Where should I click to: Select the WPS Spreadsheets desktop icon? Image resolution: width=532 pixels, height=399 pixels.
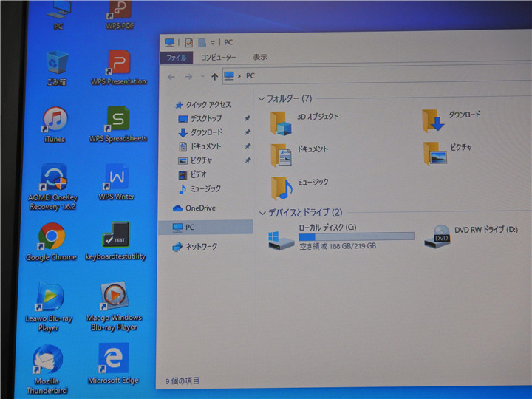[117, 124]
